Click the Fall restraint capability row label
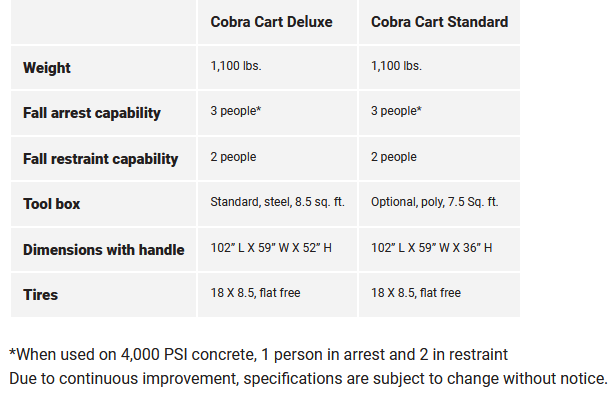The height and width of the screenshot is (406, 614). 100,158
